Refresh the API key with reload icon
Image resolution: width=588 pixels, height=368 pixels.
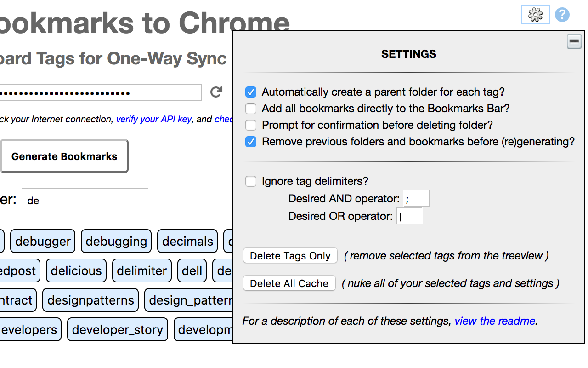point(216,92)
